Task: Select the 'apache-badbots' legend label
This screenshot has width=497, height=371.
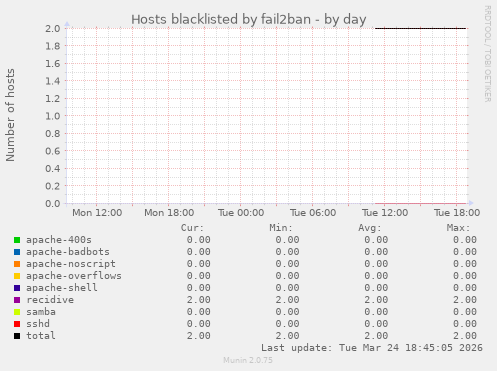Action: [x=68, y=252]
